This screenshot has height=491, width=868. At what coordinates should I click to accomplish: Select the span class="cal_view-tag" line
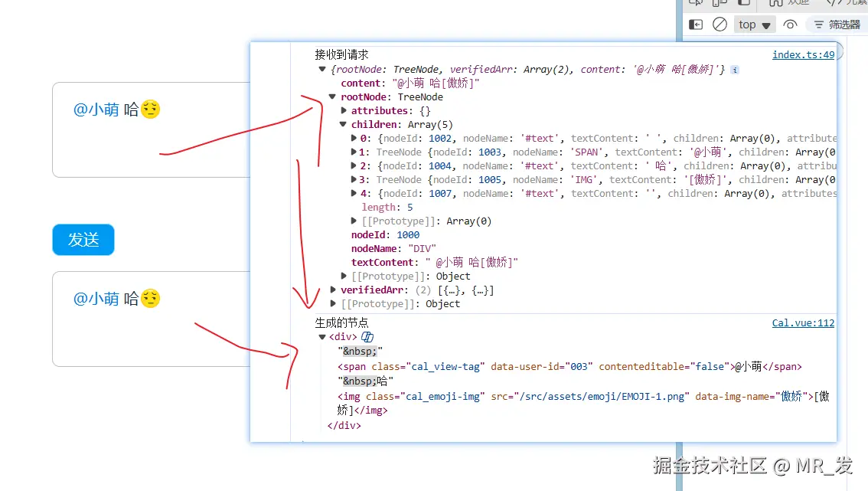coord(569,366)
